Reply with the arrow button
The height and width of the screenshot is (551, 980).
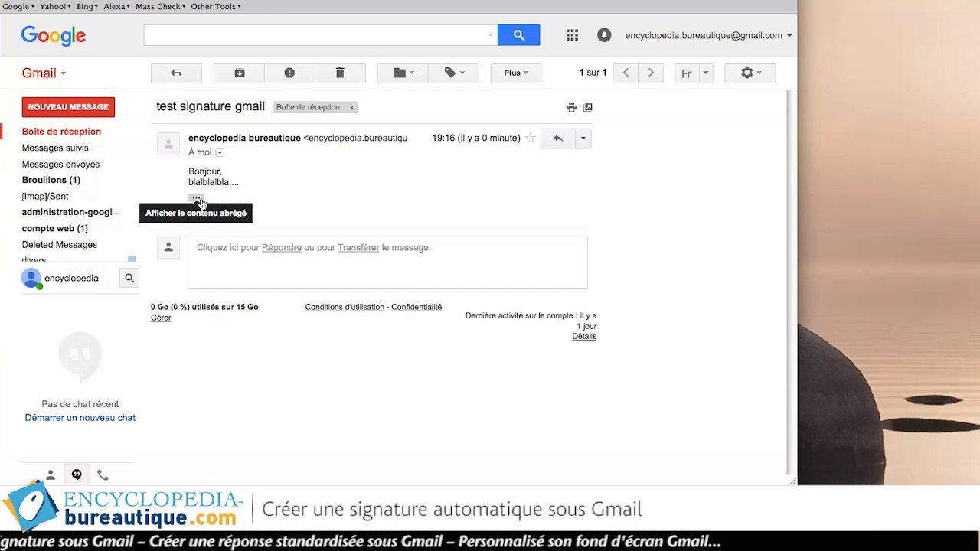click(x=558, y=139)
